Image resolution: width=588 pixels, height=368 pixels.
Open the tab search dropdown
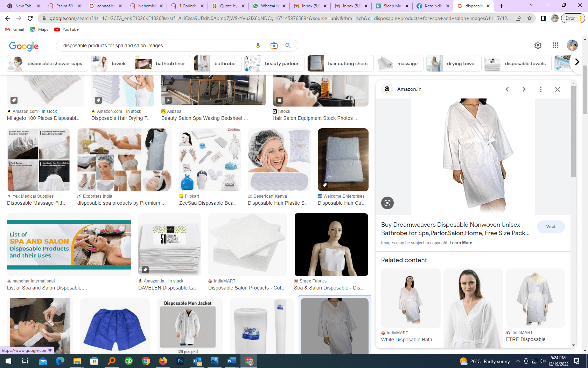click(x=531, y=6)
